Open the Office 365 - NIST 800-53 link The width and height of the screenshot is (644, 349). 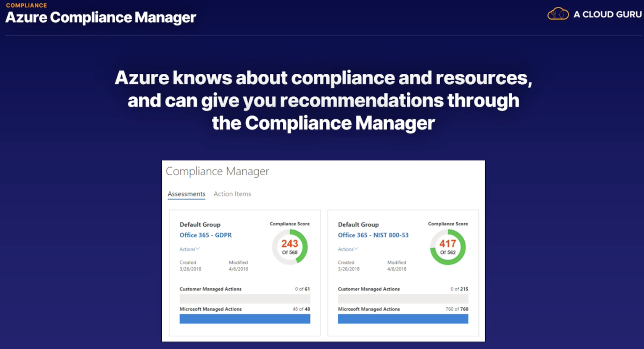tap(373, 235)
